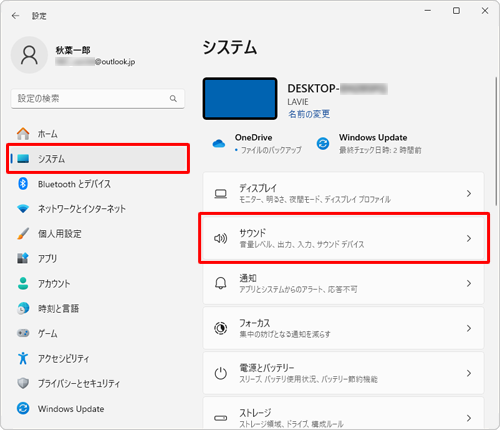Open アクセシビリティ settings
500x430 pixels.
[x=98, y=358]
